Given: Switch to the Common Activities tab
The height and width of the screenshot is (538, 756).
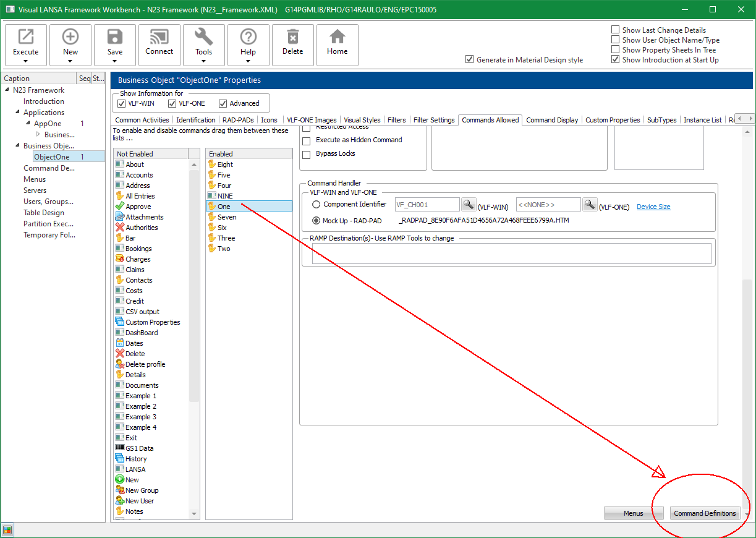Looking at the screenshot, I should click(x=142, y=120).
